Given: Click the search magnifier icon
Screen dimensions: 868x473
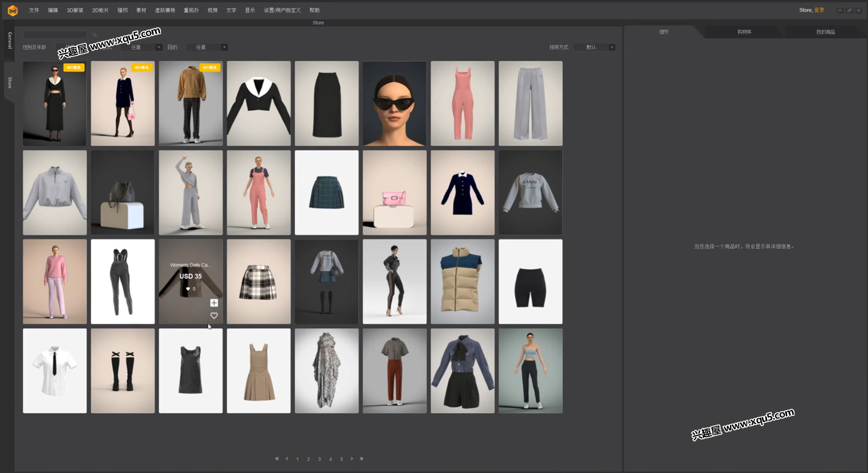Looking at the screenshot, I should pyautogui.click(x=95, y=35).
